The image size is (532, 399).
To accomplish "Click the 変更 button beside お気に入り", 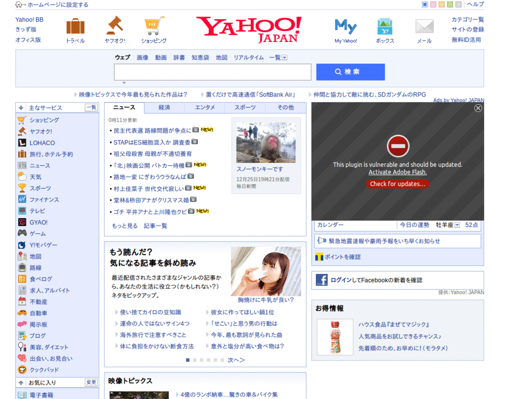I will click(91, 382).
